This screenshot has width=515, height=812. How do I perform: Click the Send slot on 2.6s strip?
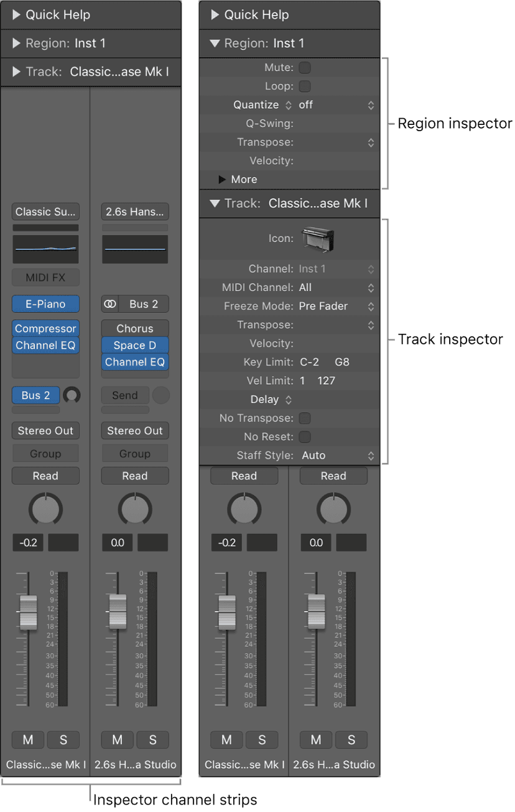tap(125, 395)
